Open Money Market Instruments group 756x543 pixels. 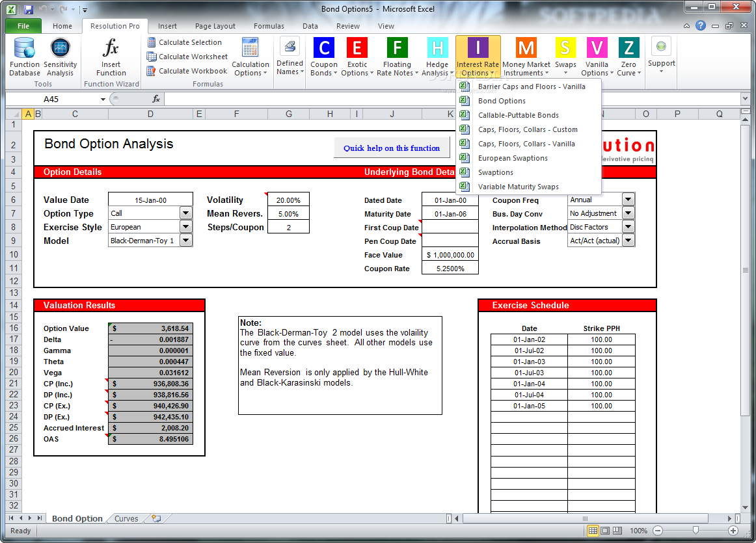(x=526, y=57)
